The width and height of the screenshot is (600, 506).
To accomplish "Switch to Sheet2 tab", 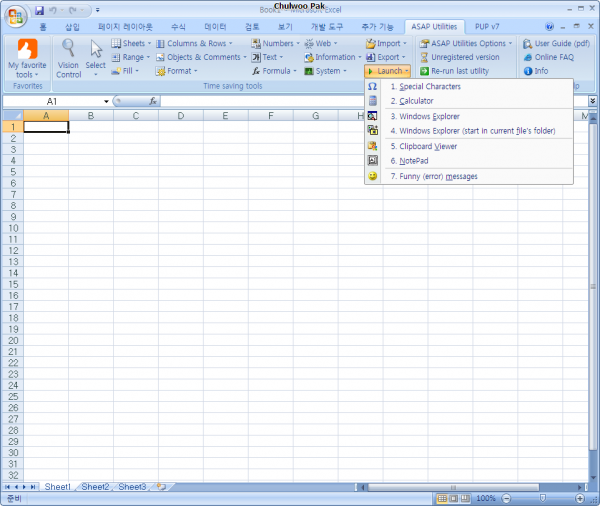I will (95, 487).
